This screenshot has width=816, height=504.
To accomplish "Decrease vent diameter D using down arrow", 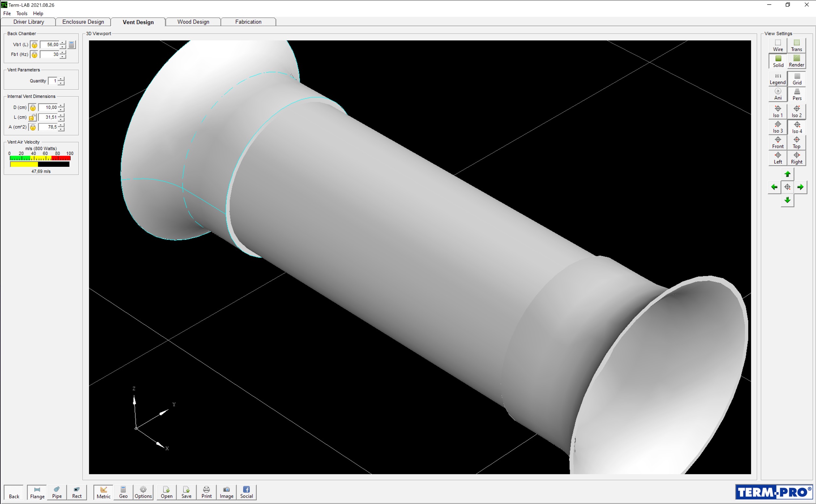I will (61, 109).
